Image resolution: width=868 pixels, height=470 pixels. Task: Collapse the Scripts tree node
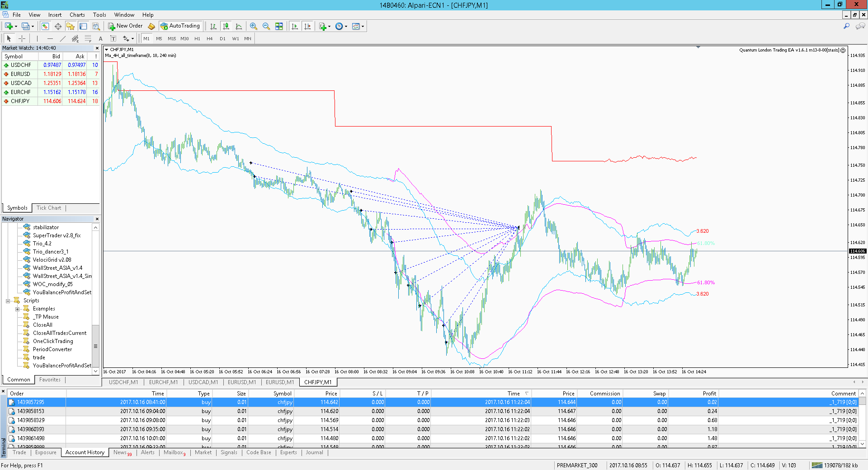8,301
